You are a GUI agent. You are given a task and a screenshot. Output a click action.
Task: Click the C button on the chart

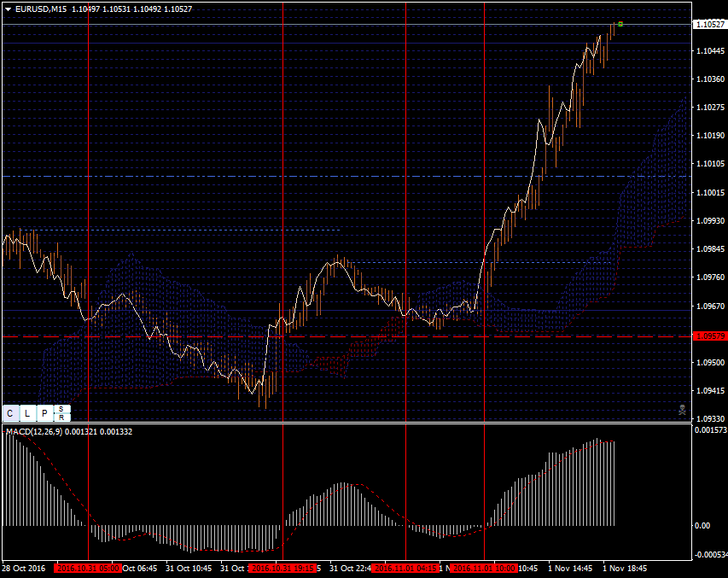point(10,413)
